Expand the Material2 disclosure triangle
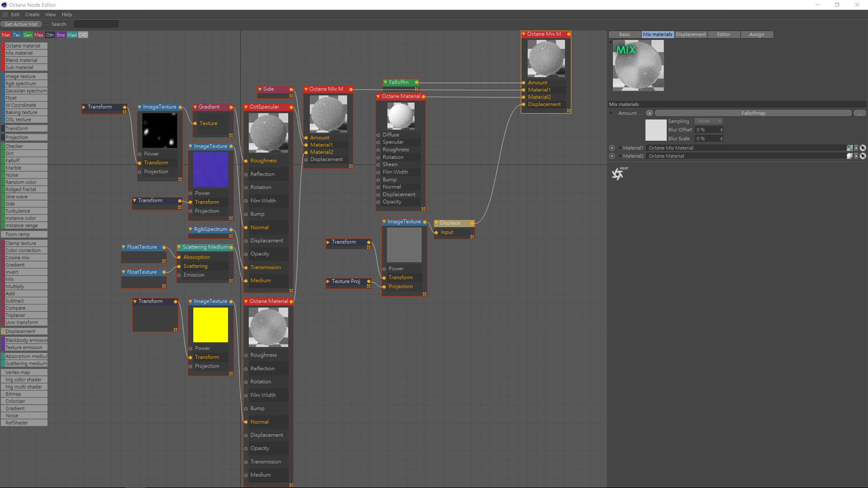This screenshot has width=868, height=488. [620, 156]
